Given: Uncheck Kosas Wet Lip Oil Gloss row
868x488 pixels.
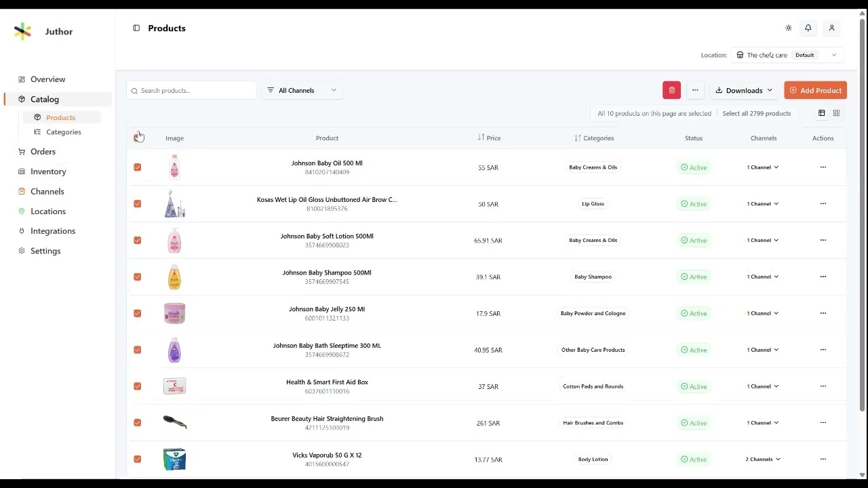Looking at the screenshot, I should tap(138, 204).
